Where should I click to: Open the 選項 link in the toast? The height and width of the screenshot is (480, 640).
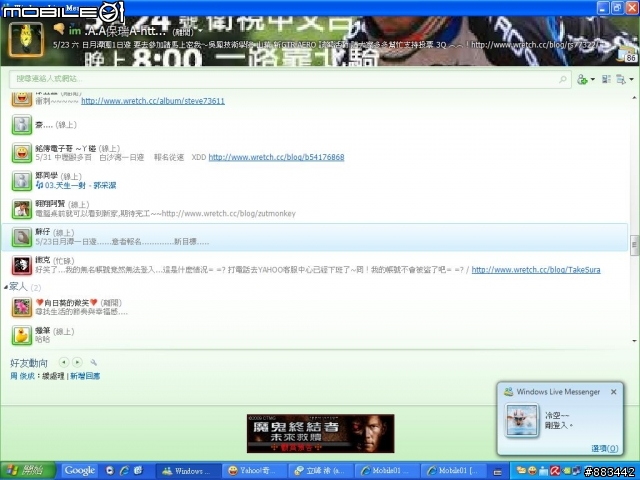point(604,449)
